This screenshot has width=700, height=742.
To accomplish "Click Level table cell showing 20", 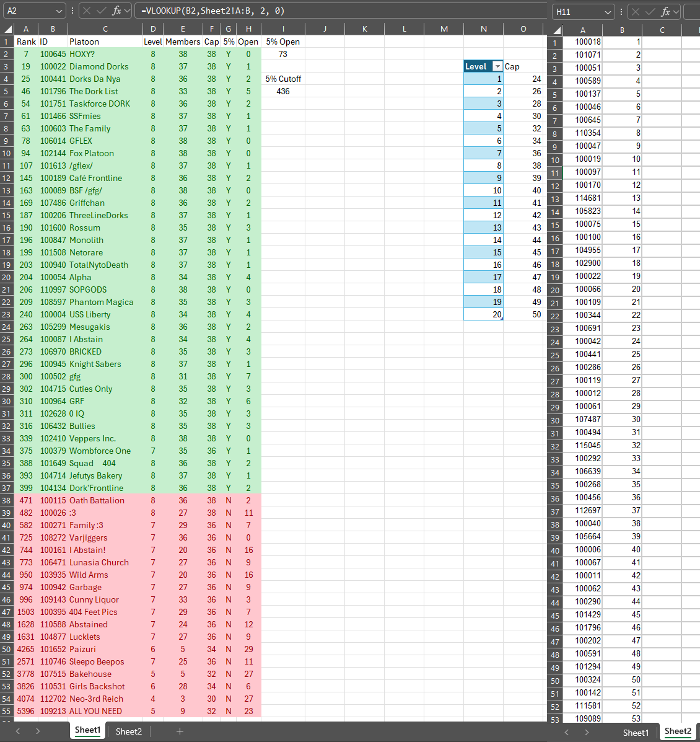I will [x=483, y=314].
